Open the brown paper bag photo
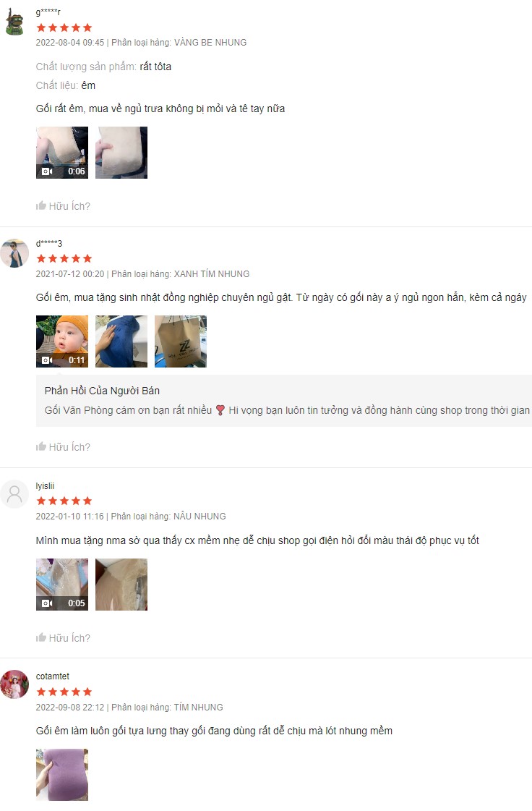532x811 pixels. tap(181, 341)
